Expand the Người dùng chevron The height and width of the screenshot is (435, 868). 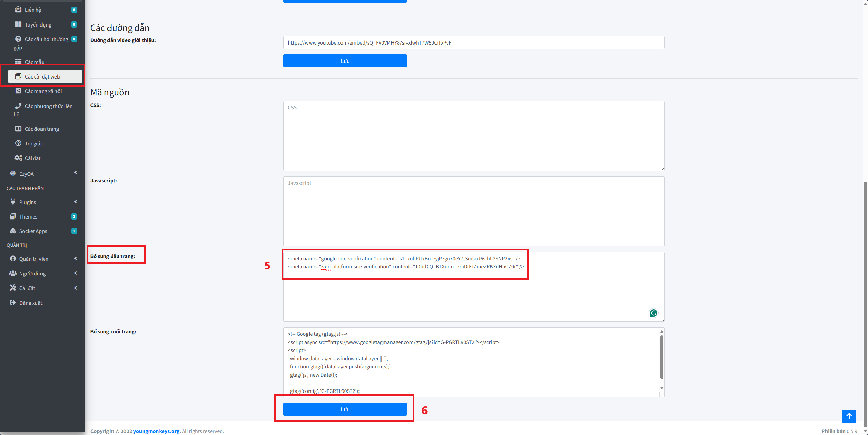pyautogui.click(x=76, y=273)
